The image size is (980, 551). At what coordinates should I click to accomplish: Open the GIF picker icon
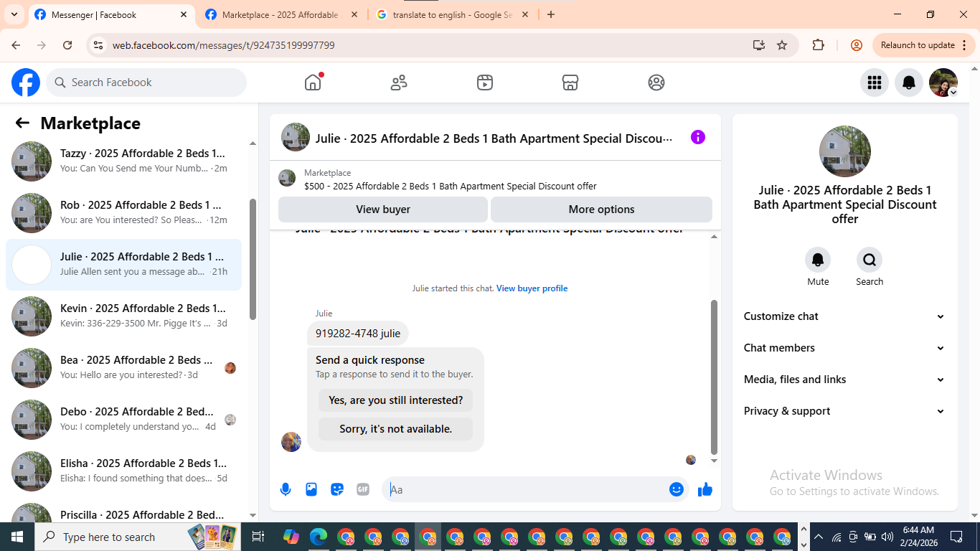(363, 489)
